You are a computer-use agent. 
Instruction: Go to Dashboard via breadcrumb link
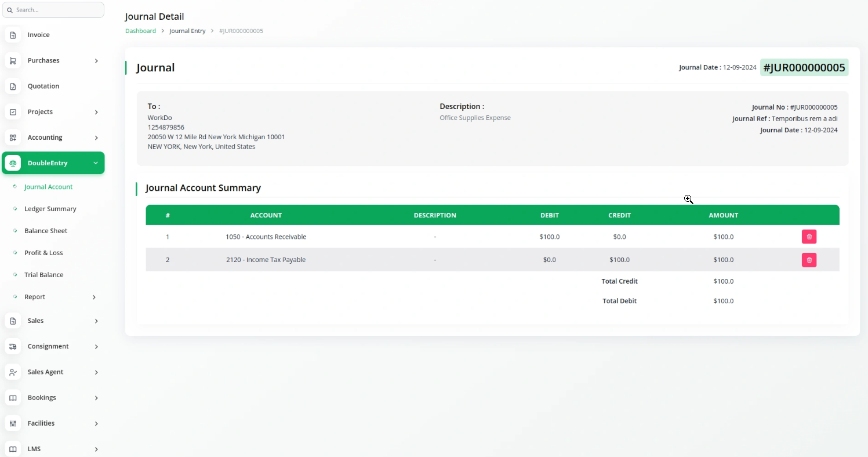click(x=140, y=31)
